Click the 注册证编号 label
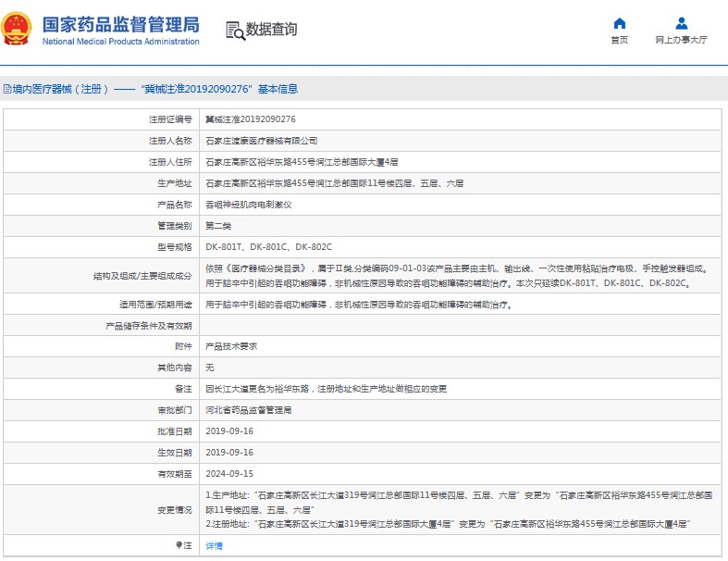The image size is (728, 561). pyautogui.click(x=170, y=119)
